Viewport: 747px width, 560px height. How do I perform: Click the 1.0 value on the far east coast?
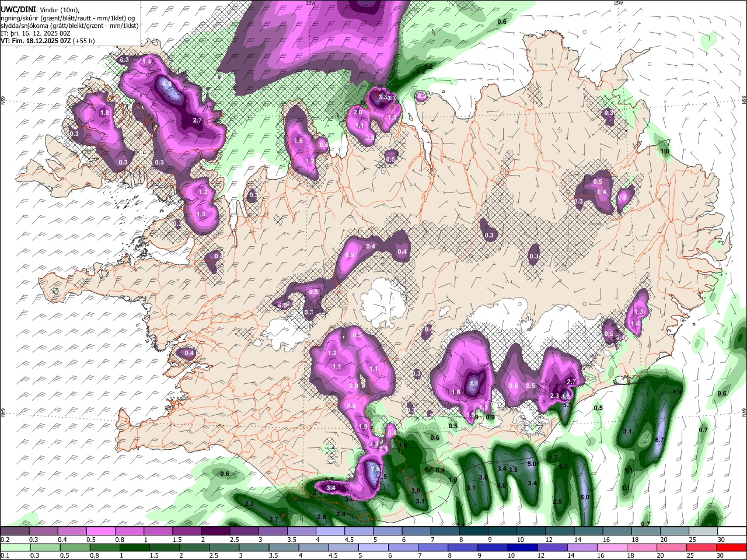click(664, 152)
